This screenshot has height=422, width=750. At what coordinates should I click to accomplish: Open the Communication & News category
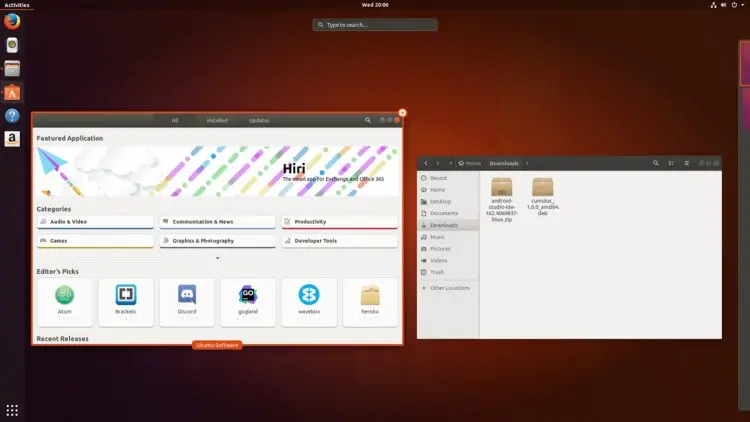point(218,222)
